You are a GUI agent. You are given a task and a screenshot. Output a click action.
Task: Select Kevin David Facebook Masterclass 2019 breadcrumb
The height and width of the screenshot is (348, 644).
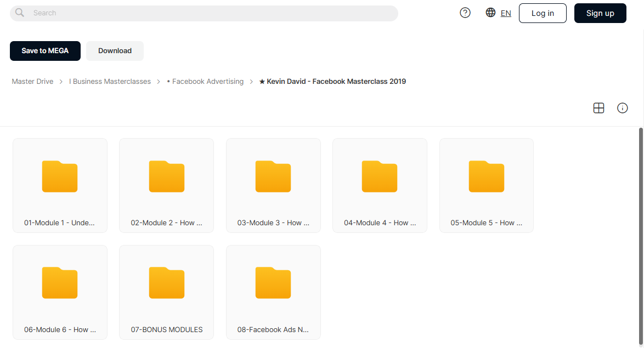click(x=332, y=81)
